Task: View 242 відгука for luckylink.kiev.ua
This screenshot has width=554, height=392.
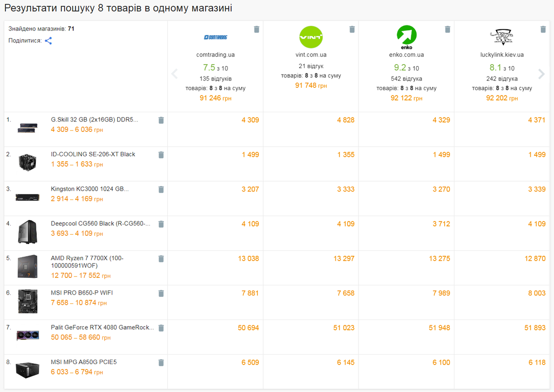Action: (502, 79)
